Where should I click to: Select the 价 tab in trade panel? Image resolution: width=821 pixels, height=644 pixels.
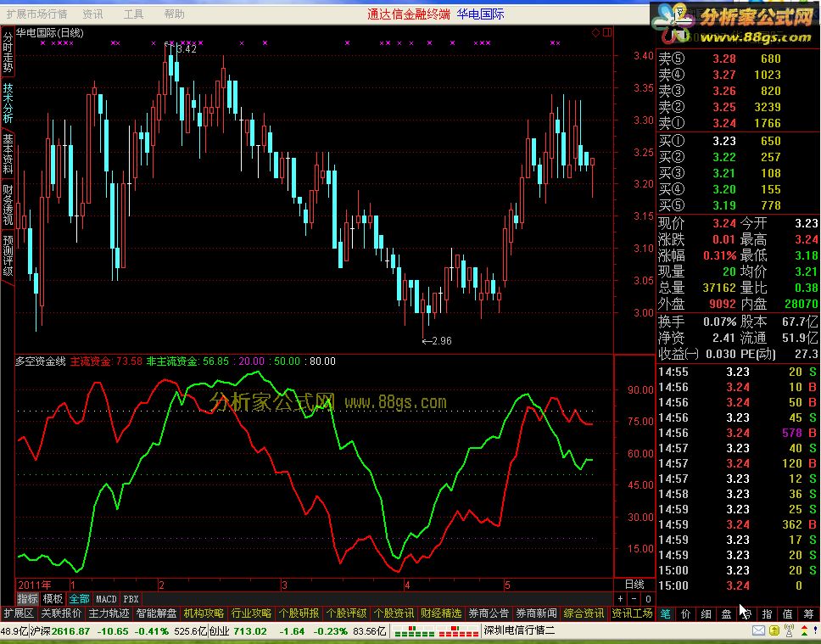pos(685,613)
